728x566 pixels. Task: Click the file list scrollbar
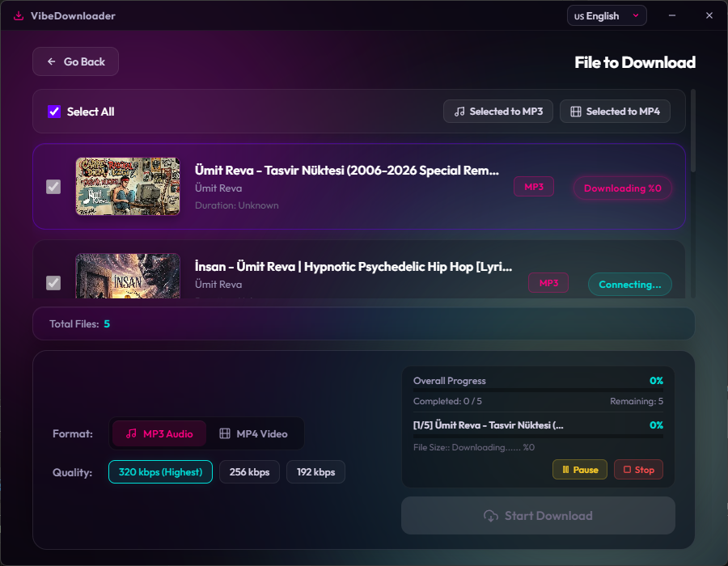point(693,131)
